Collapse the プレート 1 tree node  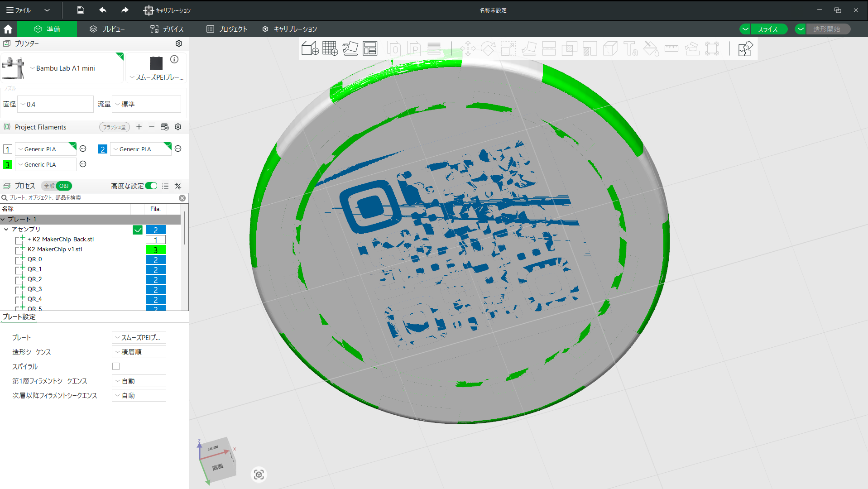coord(3,219)
